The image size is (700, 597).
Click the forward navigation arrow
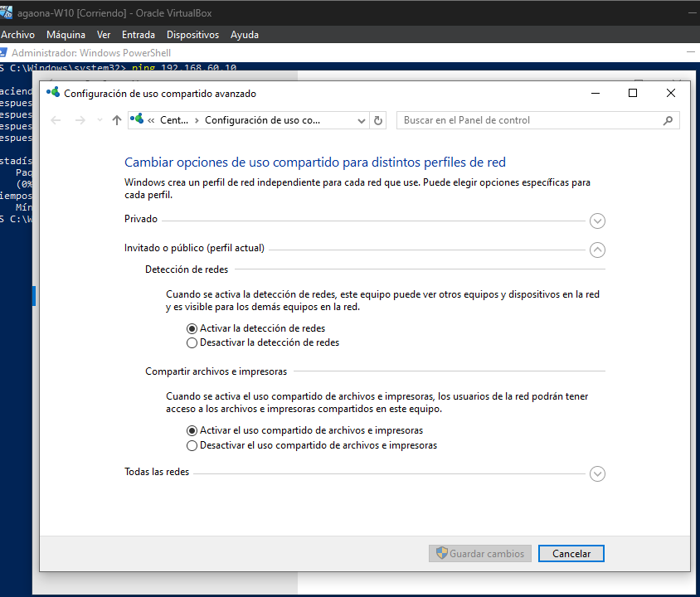pyautogui.click(x=80, y=120)
